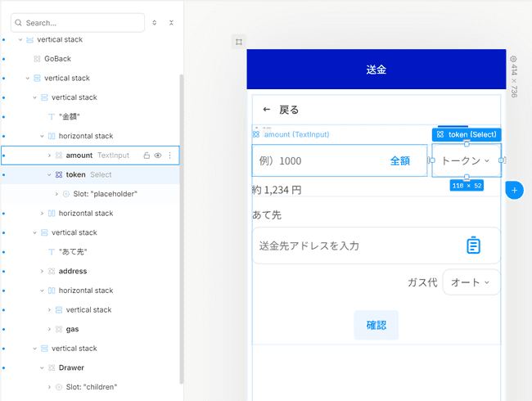Click the amount input 例）1000
The width and height of the screenshot is (532, 401).
(340, 160)
